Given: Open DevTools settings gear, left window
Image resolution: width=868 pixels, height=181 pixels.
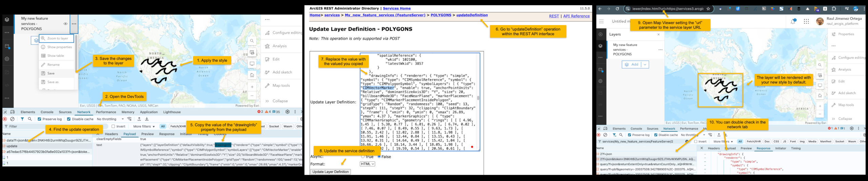Looking at the screenshot, I should click(x=288, y=112).
